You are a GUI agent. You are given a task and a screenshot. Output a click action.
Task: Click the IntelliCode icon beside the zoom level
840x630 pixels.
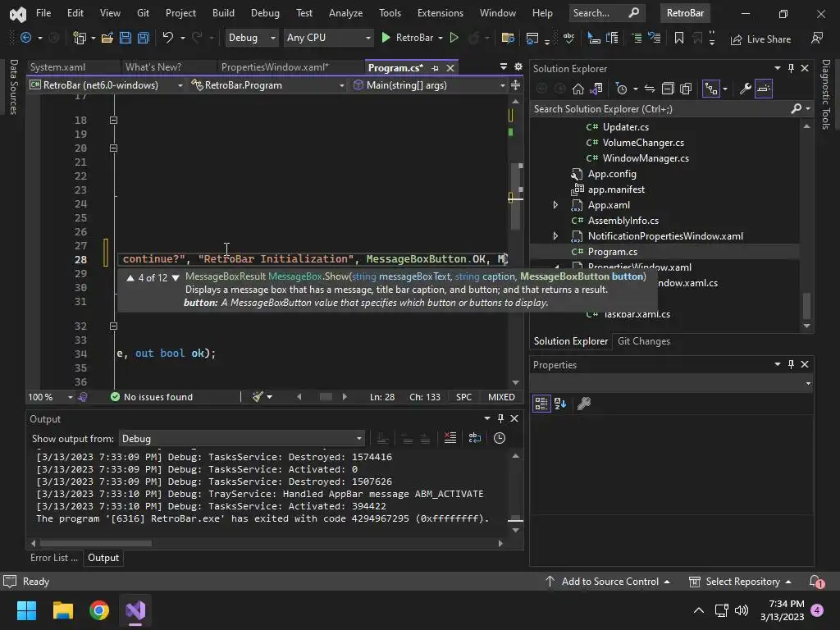[x=83, y=397]
